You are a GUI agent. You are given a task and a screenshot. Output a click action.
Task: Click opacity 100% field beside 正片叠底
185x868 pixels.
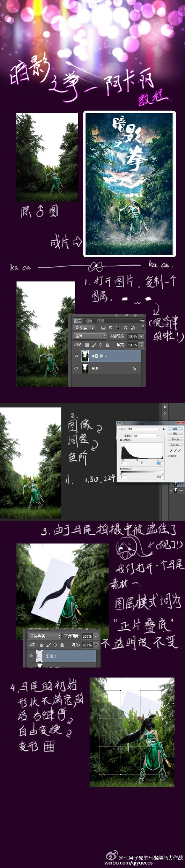click(x=87, y=636)
